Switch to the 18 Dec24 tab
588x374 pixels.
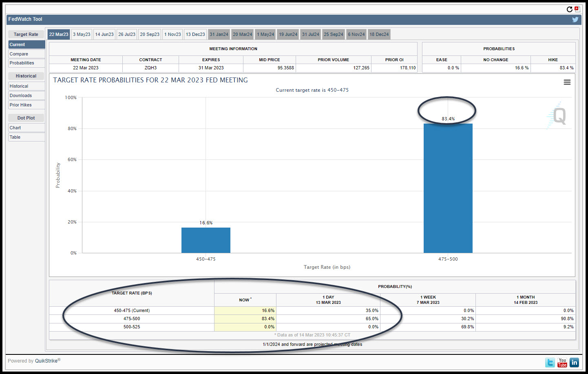(x=379, y=34)
